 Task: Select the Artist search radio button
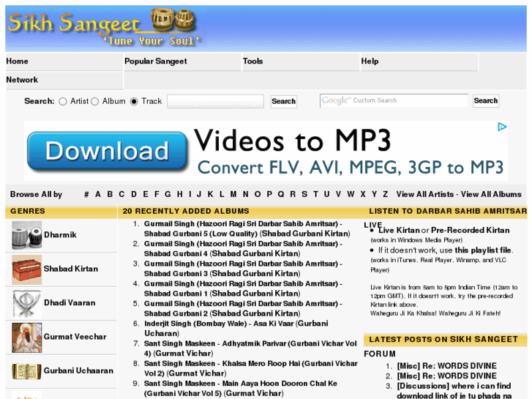(63, 102)
